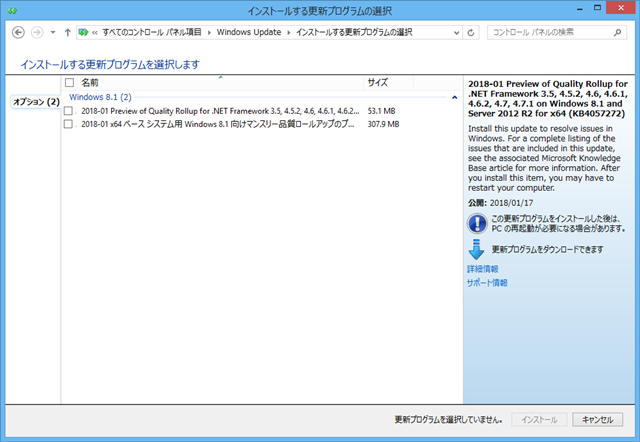Open the 詳細情報 link
This screenshot has width=640, height=442.
[x=483, y=269]
